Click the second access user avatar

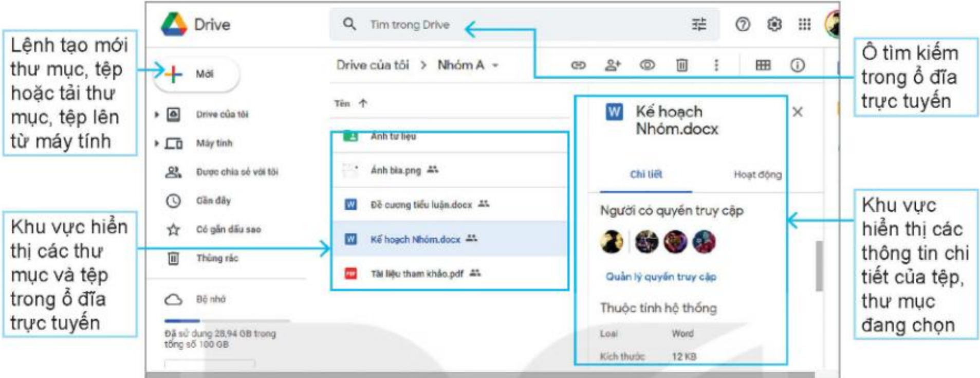coord(646,241)
